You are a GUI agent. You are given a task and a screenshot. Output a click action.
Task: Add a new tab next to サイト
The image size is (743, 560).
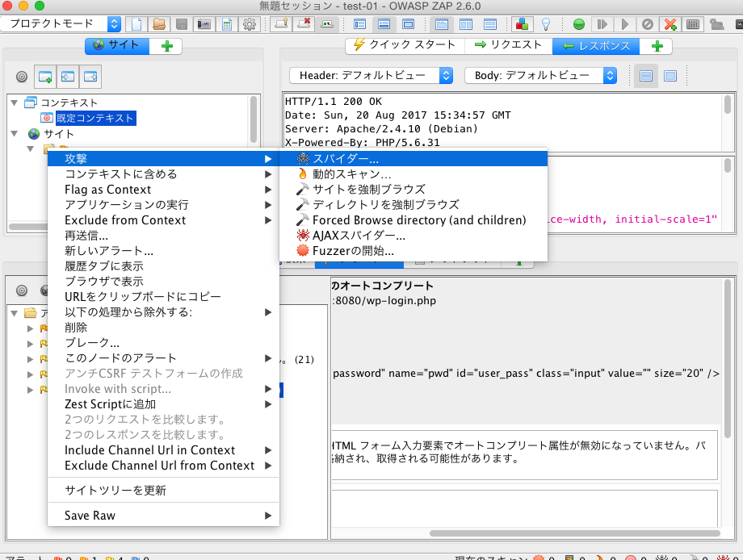pyautogui.click(x=167, y=46)
